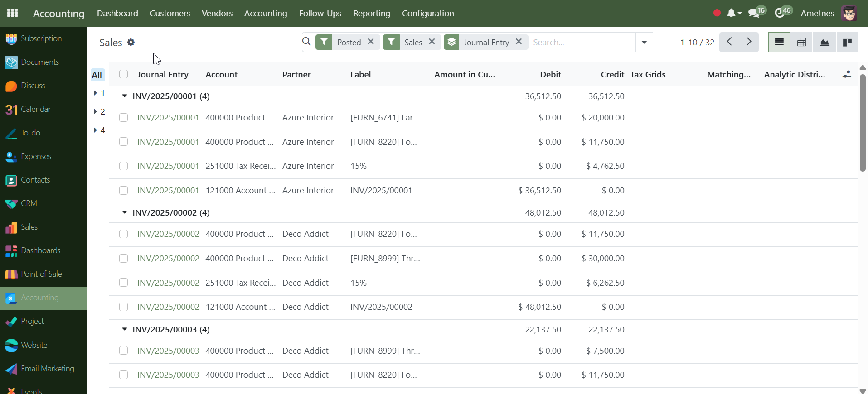Open search filter options dropdown

pyautogui.click(x=644, y=42)
